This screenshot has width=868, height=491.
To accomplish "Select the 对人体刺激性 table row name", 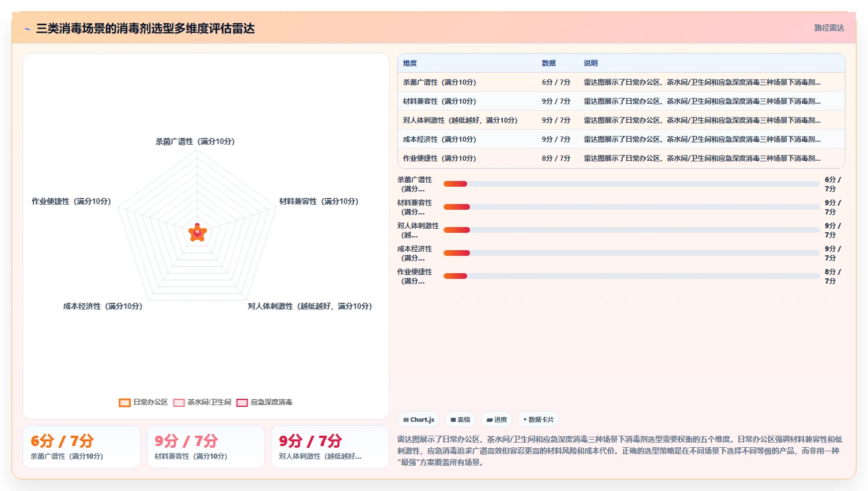I will [x=460, y=120].
